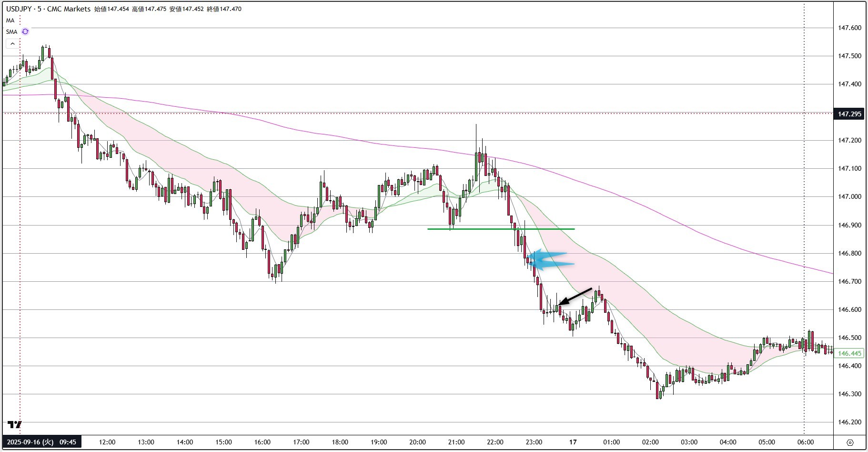Select the black arrow annotation on chart

[x=575, y=297]
